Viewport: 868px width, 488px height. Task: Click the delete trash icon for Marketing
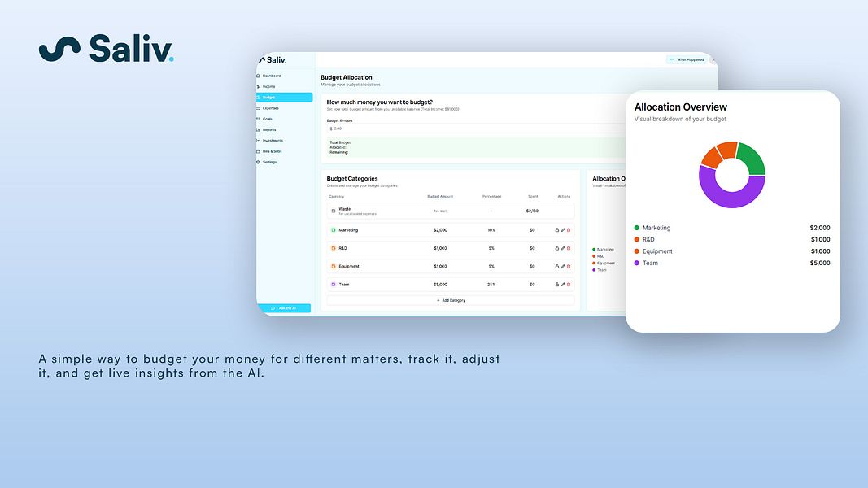click(x=569, y=230)
